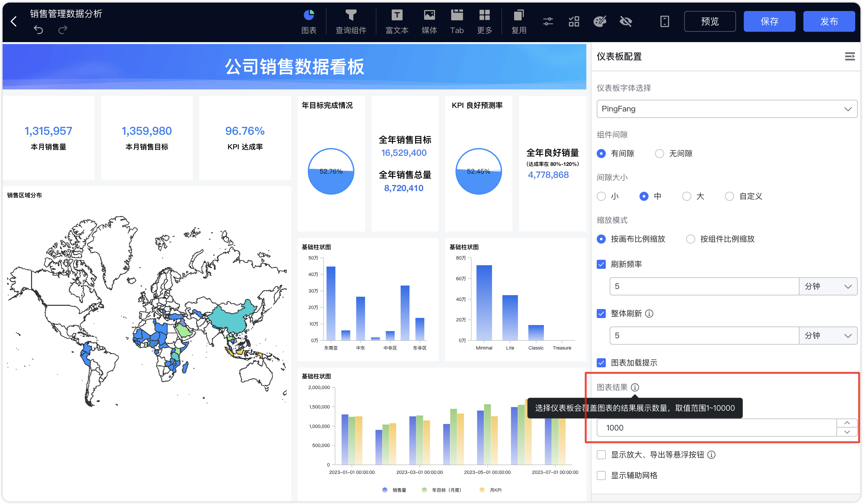Increase 图表结果 value with up arrow
The width and height of the screenshot is (863, 504).
tap(847, 423)
